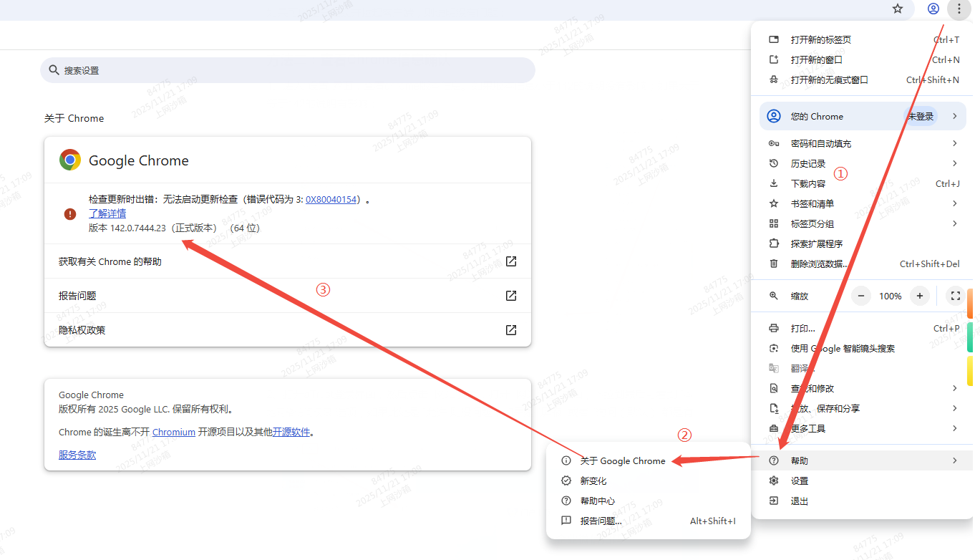Click the zoom out minus button
This screenshot has height=560, width=980.
[x=860, y=296]
